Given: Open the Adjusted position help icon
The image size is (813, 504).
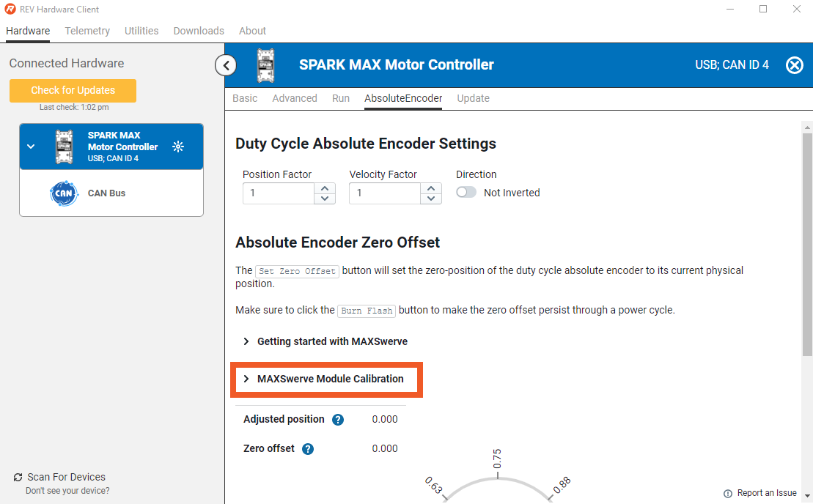Looking at the screenshot, I should (x=338, y=420).
